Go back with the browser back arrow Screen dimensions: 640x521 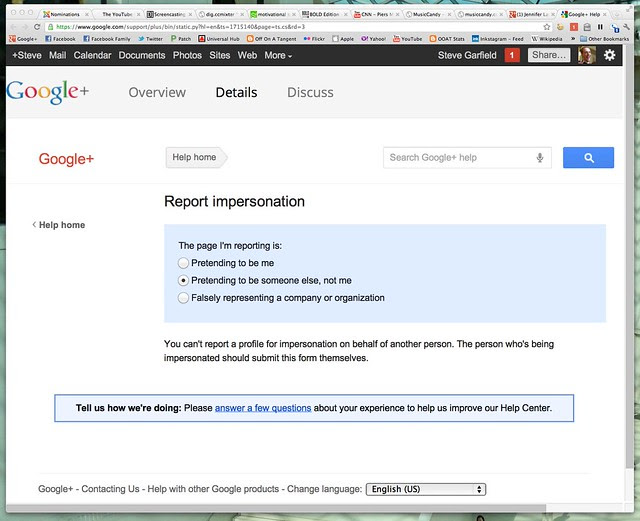[x=14, y=27]
